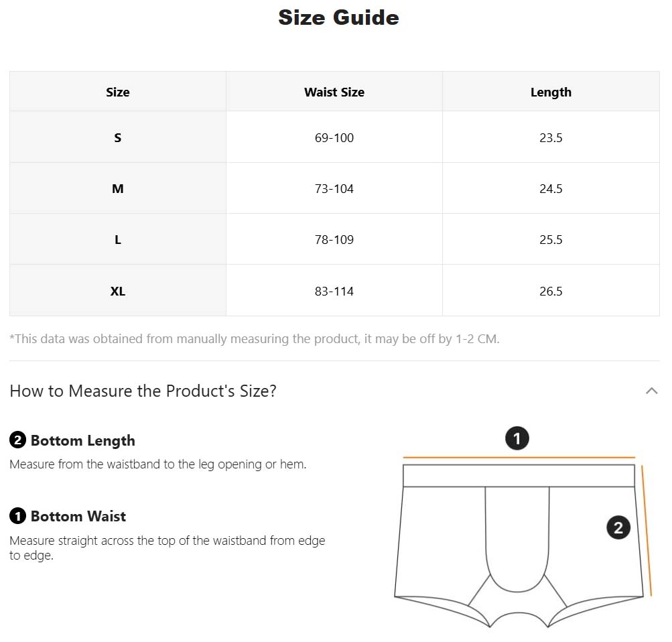Click the number 1 badge above the diagram
The width and height of the screenshot is (672, 642).
(517, 439)
